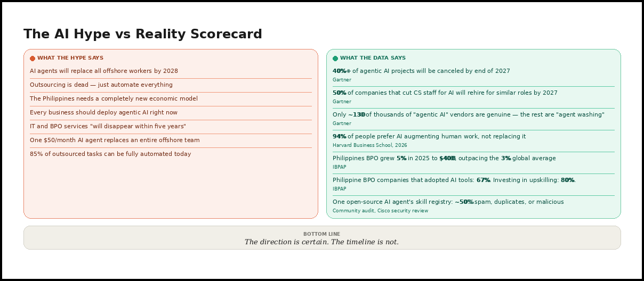Select the Philippines new economic model claim
This screenshot has width=644, height=281.
point(114,98)
